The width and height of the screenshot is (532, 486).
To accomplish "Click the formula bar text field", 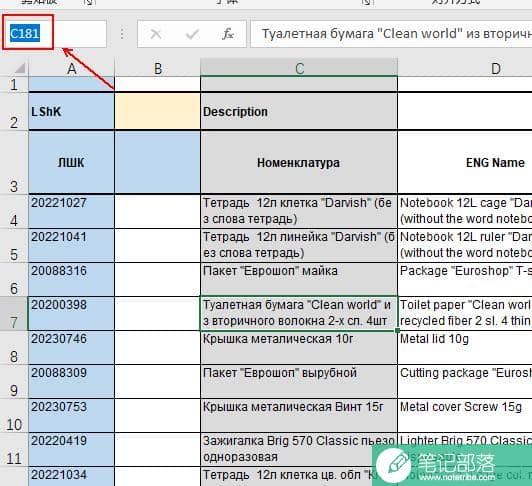I will (391, 34).
